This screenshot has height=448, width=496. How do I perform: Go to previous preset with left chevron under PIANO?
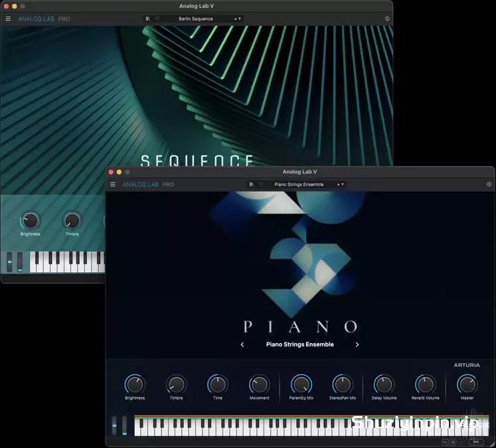[x=242, y=344]
